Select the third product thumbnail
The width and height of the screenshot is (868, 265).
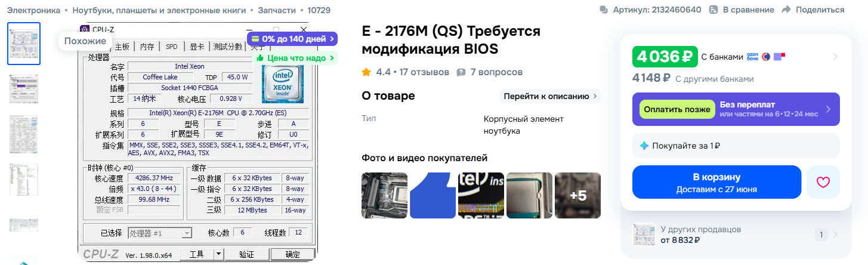(24, 134)
